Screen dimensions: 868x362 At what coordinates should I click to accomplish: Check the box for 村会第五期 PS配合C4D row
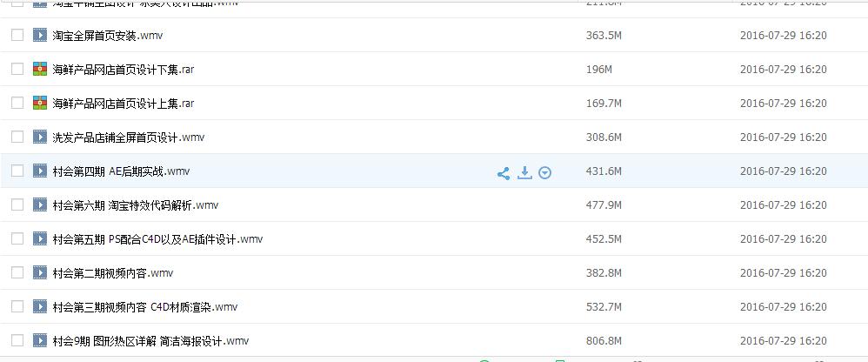[x=17, y=238]
